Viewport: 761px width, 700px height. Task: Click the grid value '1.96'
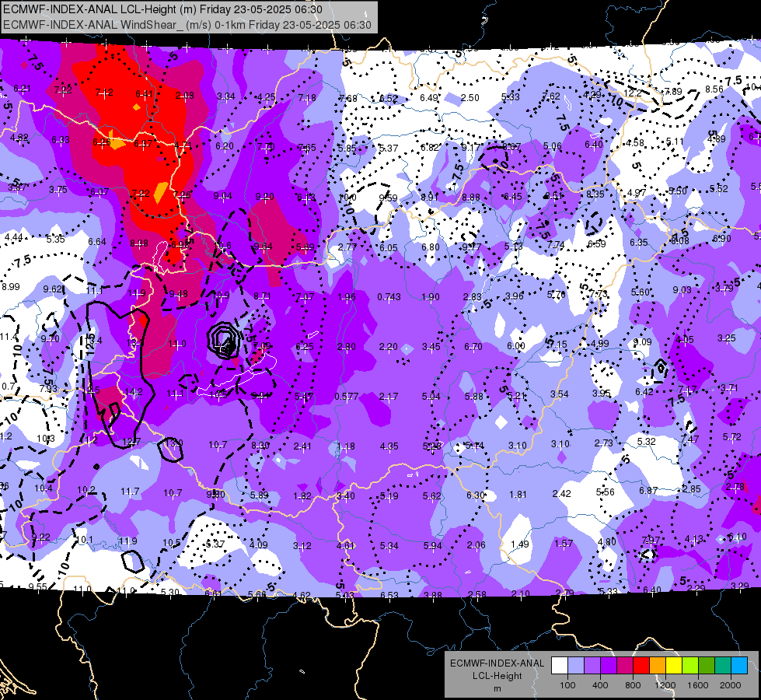pyautogui.click(x=346, y=297)
